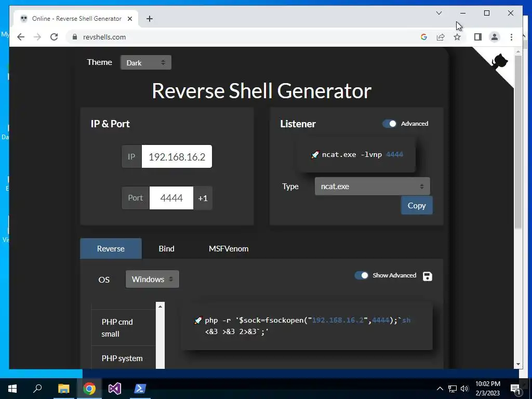Click the php fsockopen payload text
The width and height of the screenshot is (532, 399).
click(308, 326)
